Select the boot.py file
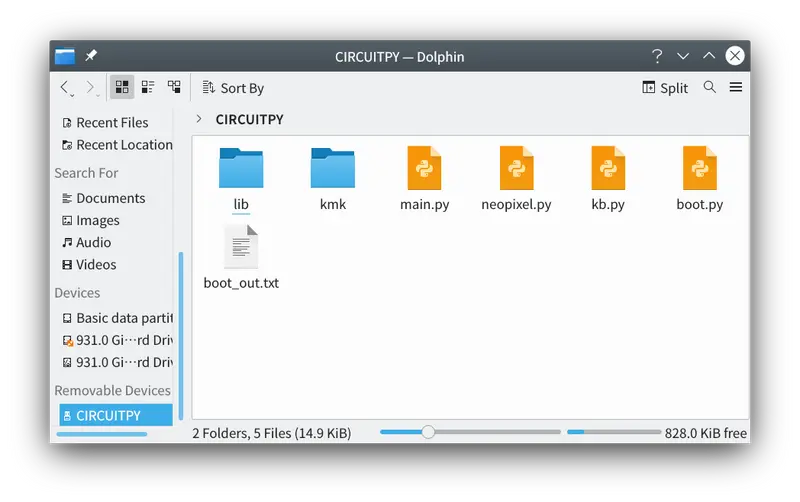This screenshot has height=502, width=800. tap(700, 179)
